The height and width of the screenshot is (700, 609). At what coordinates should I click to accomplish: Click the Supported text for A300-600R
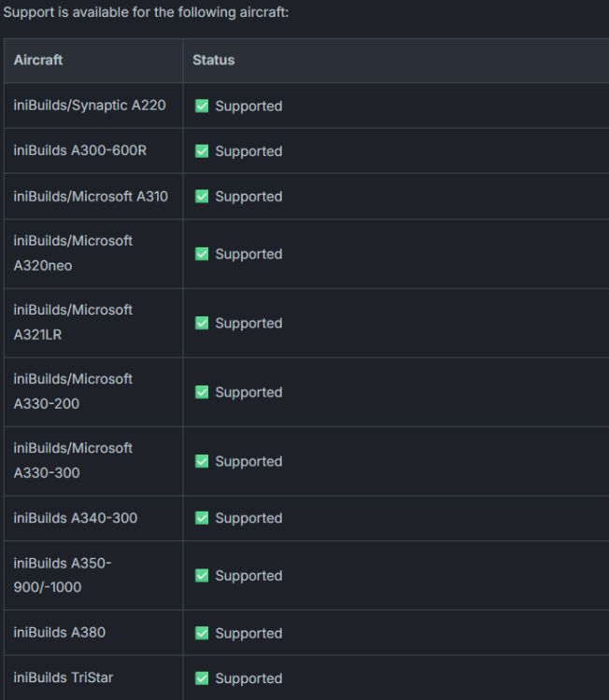(x=248, y=151)
